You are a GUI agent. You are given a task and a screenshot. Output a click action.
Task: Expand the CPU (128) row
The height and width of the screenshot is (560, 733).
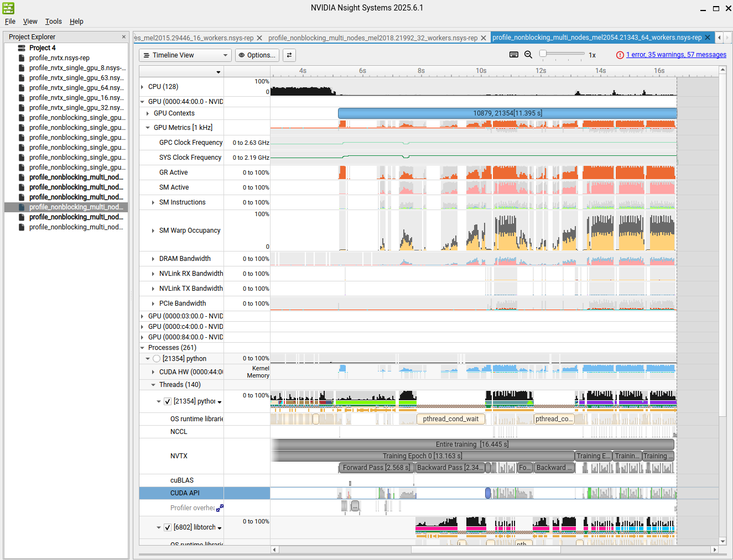click(x=143, y=87)
